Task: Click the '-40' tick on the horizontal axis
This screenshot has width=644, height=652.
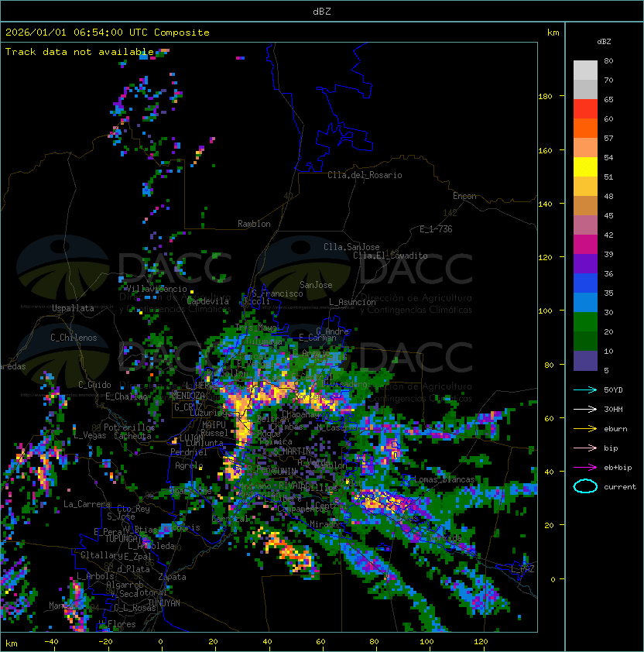Action: pos(51,642)
